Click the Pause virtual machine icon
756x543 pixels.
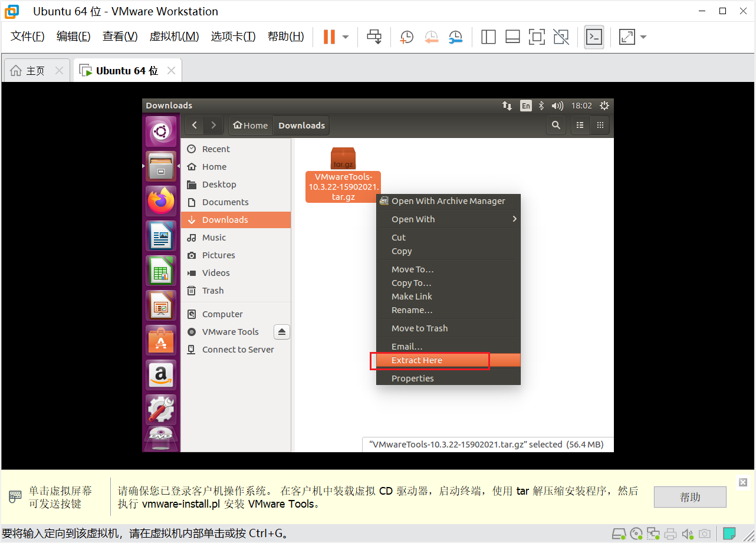pyautogui.click(x=329, y=37)
